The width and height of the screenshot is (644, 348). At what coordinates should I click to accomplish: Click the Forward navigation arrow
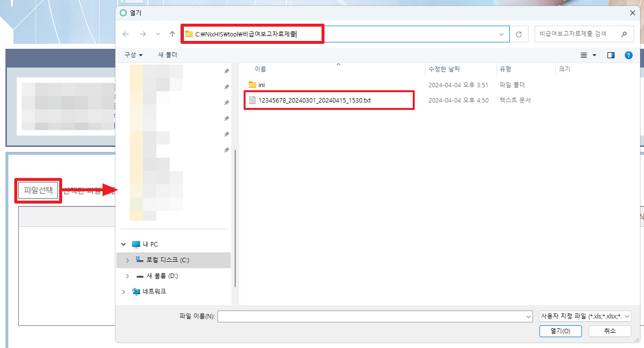(x=143, y=34)
